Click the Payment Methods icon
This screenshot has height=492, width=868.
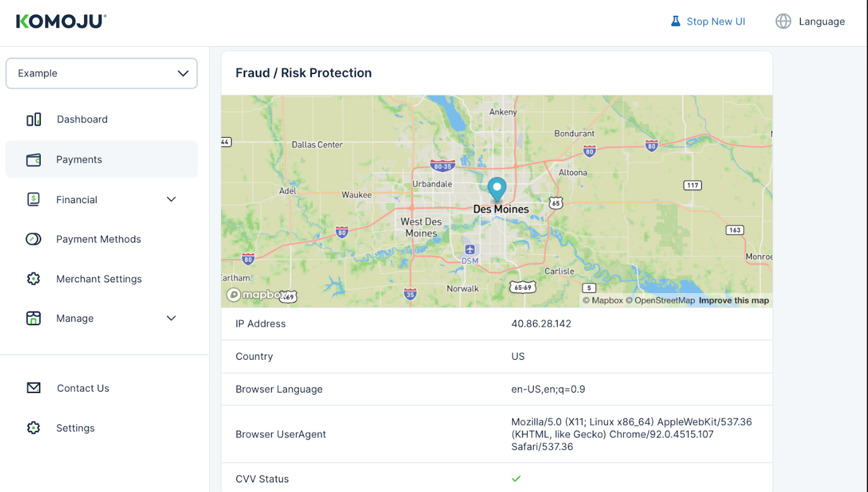click(33, 239)
